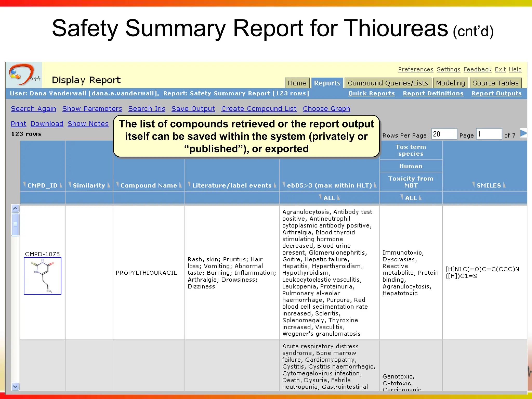The height and width of the screenshot is (399, 532).
Task: Open Quick Reports
Action: click(371, 94)
